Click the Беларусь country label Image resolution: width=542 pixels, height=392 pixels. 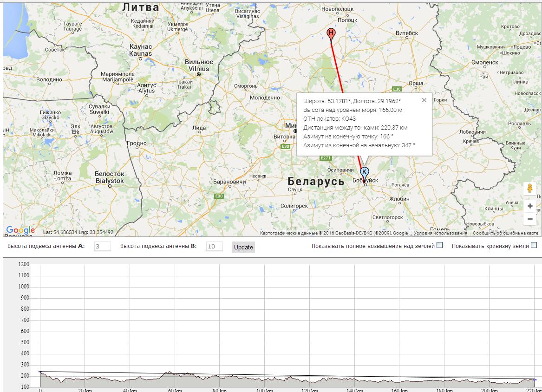click(x=316, y=181)
